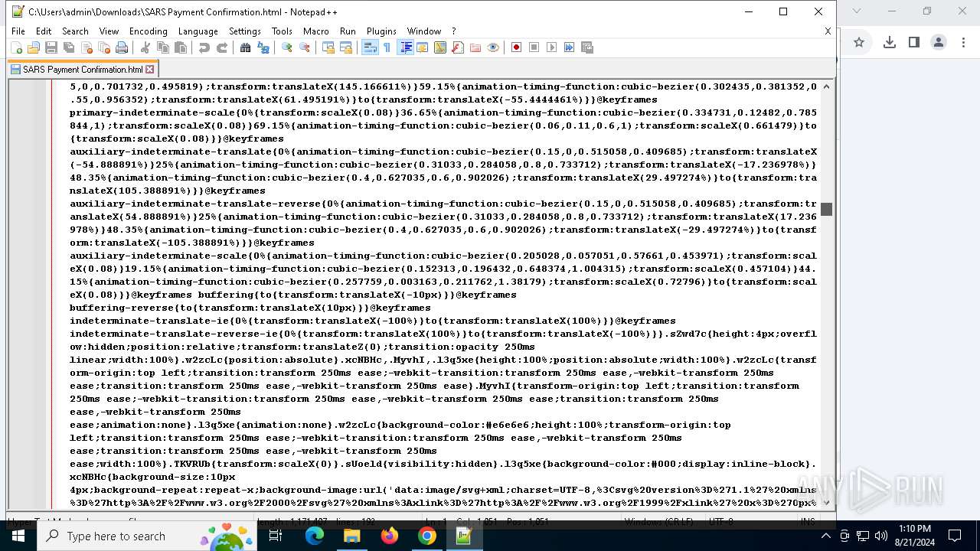This screenshot has width=980, height=551.
Task: Switch to Chrome from taskbar
Action: tap(427, 536)
